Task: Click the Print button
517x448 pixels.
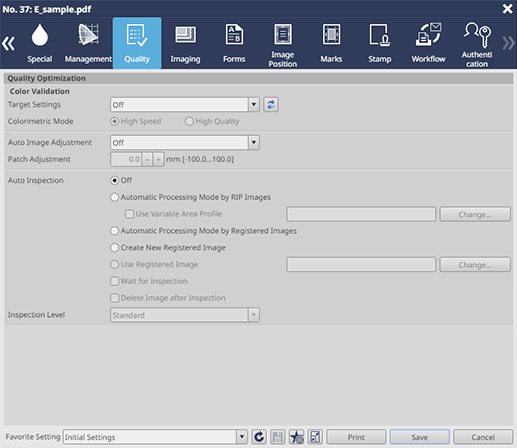Action: point(356,437)
